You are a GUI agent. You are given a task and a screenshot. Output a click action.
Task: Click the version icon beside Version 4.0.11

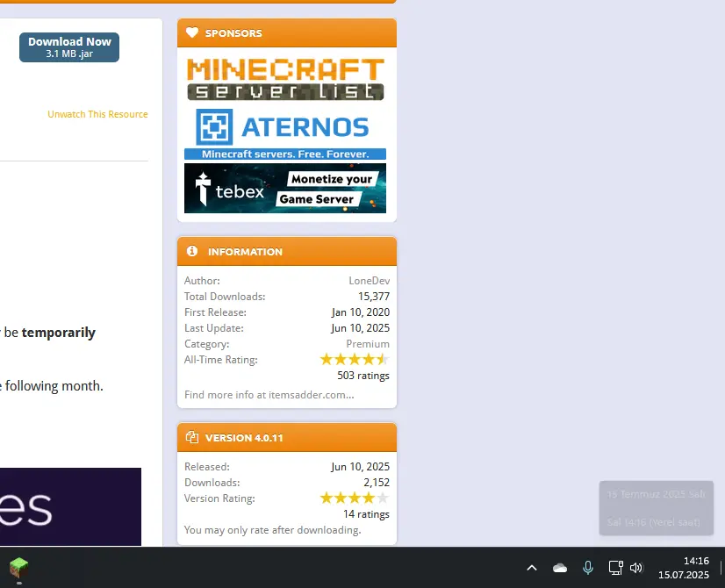click(x=192, y=437)
